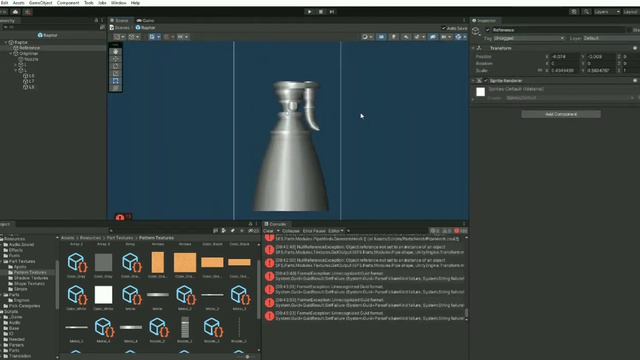The image size is (640, 360).
Task: Select the Rect tool in scene overlay
Action: [116, 81]
